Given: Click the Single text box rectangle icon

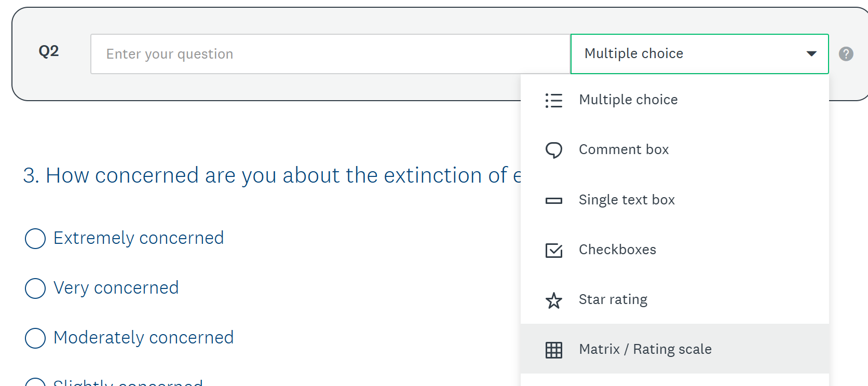Looking at the screenshot, I should pyautogui.click(x=553, y=200).
